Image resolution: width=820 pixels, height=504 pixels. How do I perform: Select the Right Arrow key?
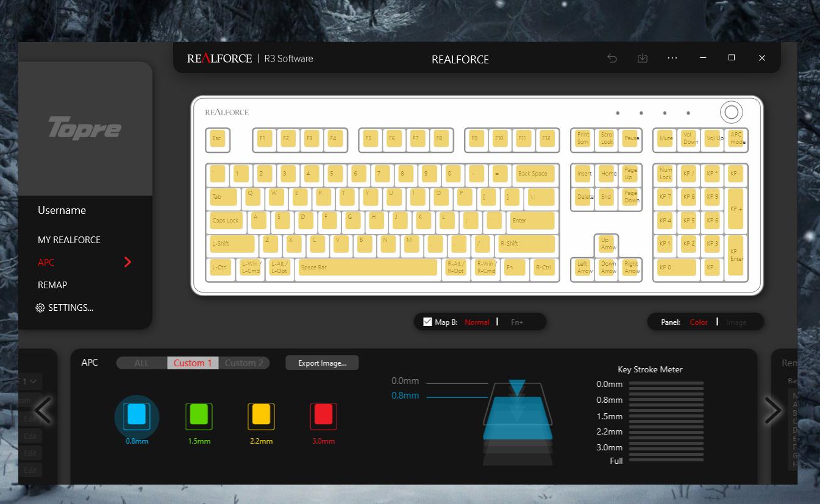click(630, 268)
